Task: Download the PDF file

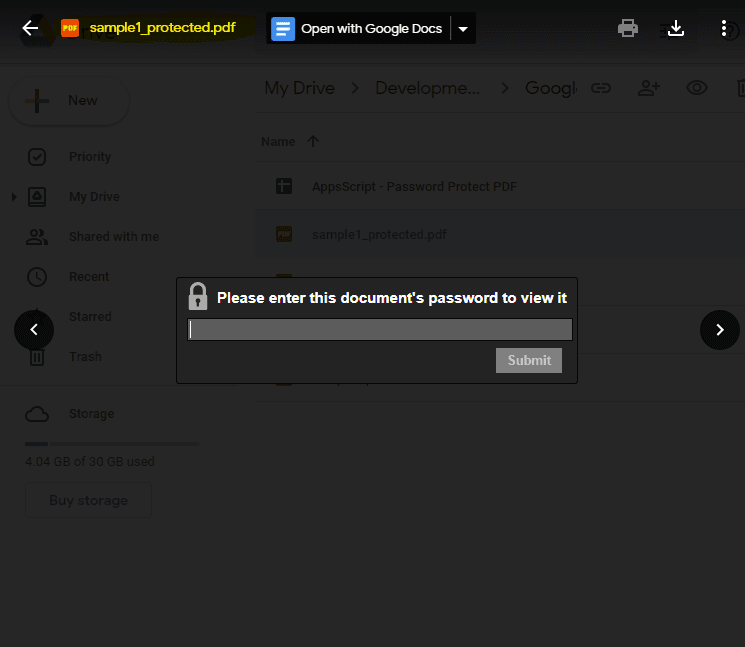Action: pyautogui.click(x=676, y=28)
